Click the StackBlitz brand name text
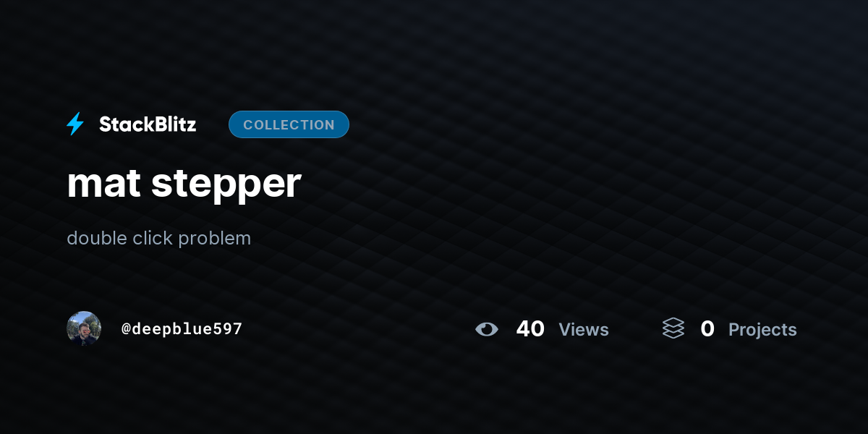 148,124
